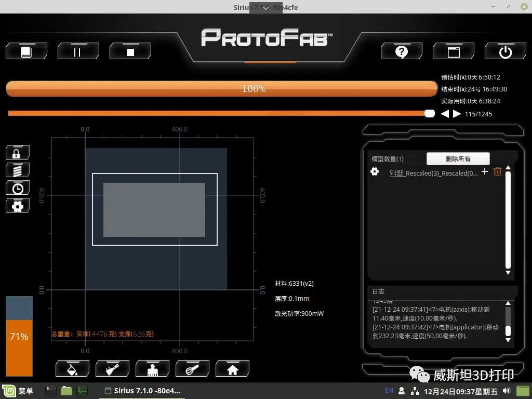Click the power shutdown button

(x=505, y=51)
